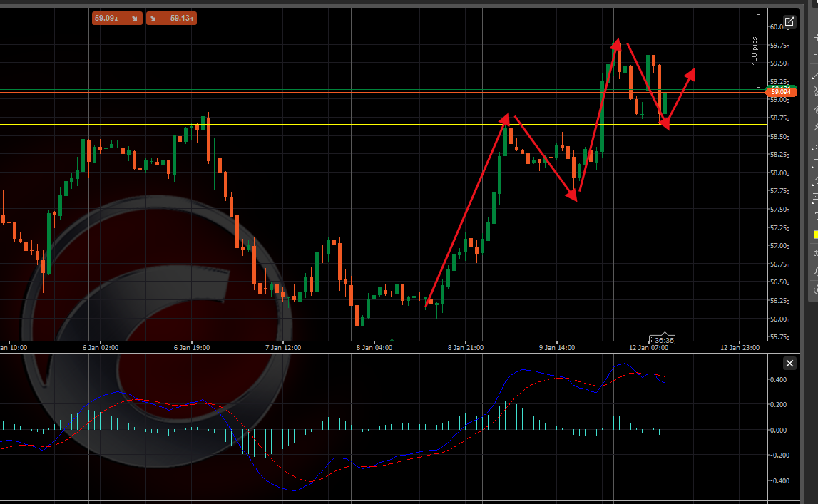Click the 0.000 MACD axis value
The height and width of the screenshot is (504, 818).
778,431
